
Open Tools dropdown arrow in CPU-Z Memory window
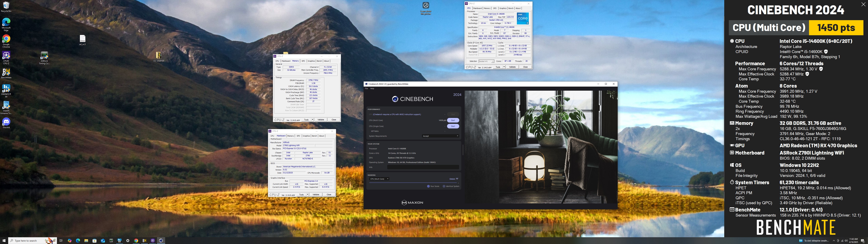click(x=313, y=120)
